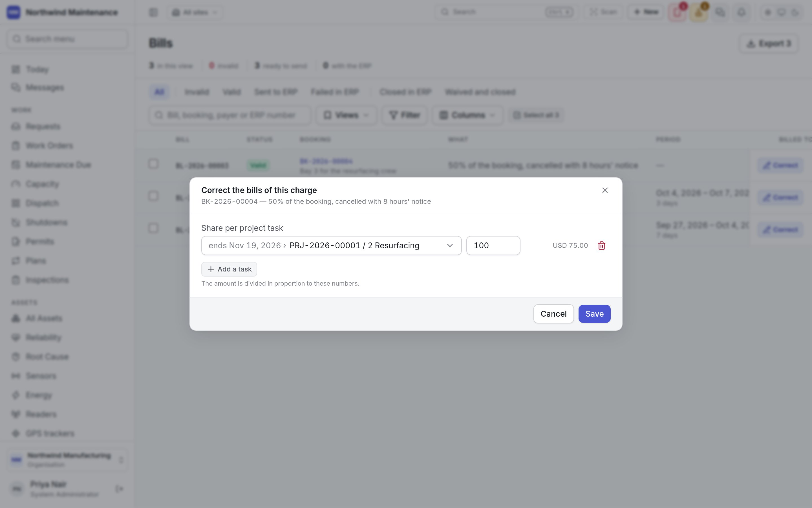Open Shutdowns in sidebar
This screenshot has height=508, width=812.
point(67,222)
